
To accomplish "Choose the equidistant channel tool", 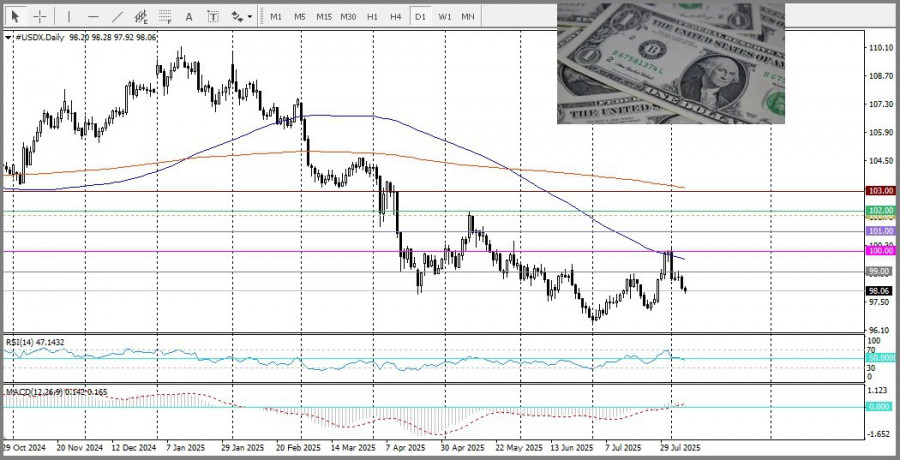I will pyautogui.click(x=141, y=17).
